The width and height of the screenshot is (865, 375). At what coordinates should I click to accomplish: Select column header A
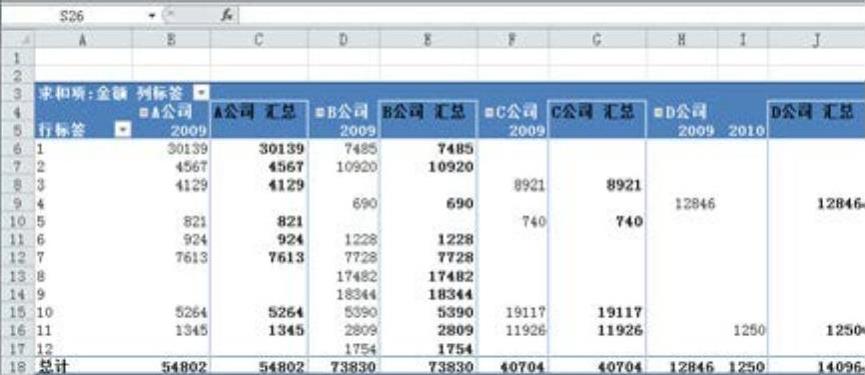click(x=83, y=40)
